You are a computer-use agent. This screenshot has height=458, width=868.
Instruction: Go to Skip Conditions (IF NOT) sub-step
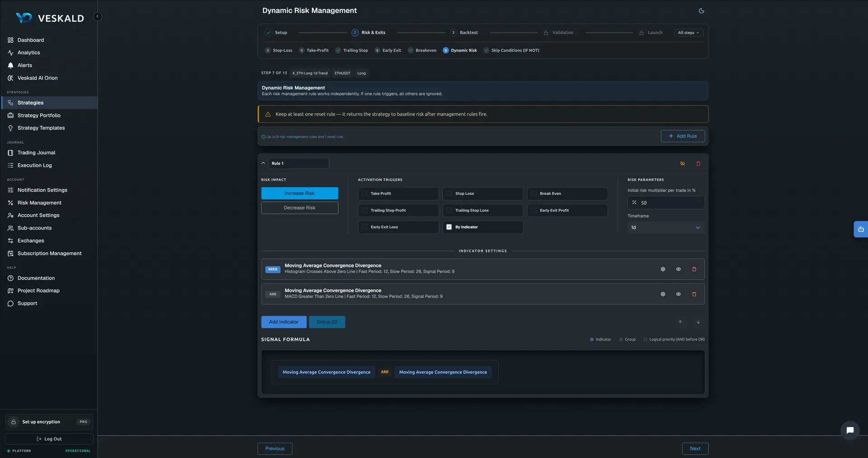[511, 51]
